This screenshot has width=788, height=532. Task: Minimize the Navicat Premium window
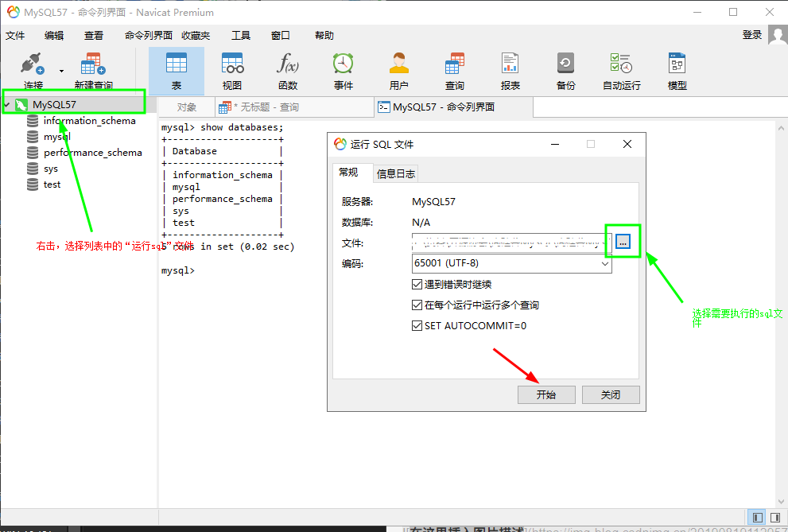[x=697, y=12]
